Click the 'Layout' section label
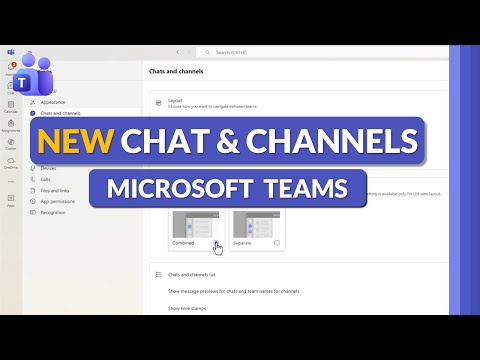This screenshot has width=480, height=360. coord(175,100)
